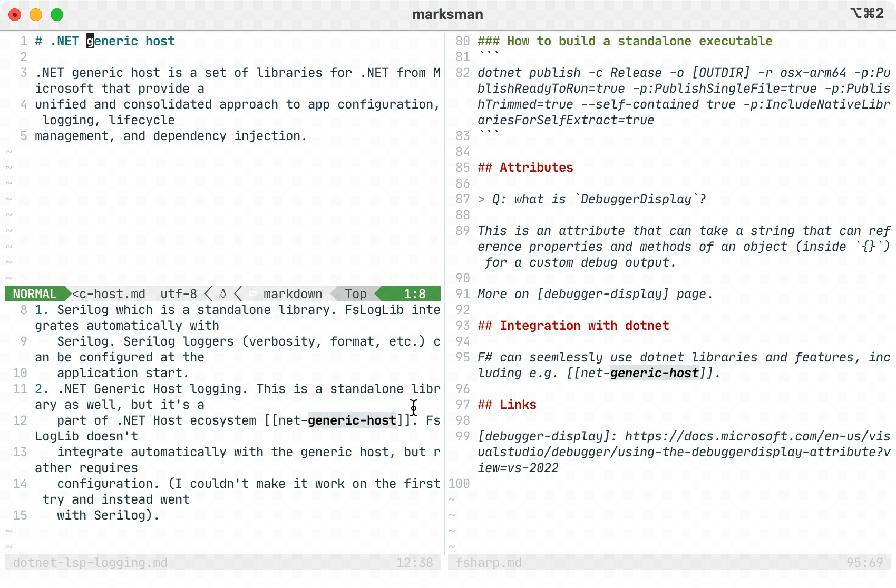Click the red close window button
This screenshot has height=588, width=896.
pos(15,15)
